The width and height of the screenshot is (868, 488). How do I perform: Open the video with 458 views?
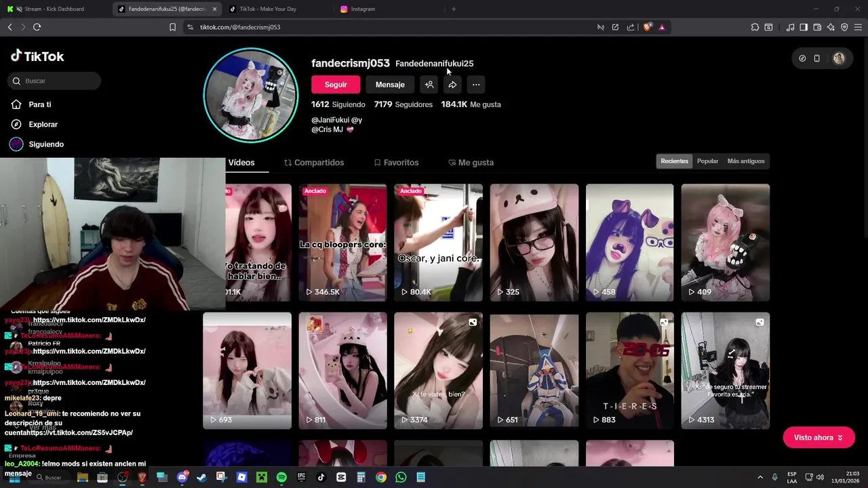click(x=630, y=243)
